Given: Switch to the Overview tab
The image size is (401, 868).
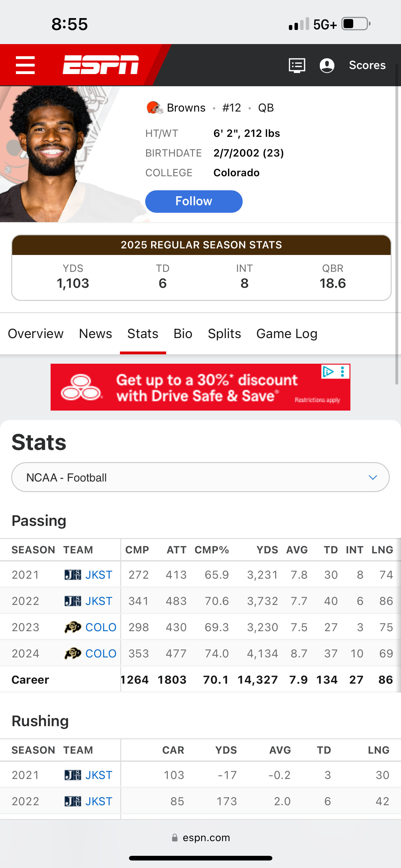Looking at the screenshot, I should [36, 334].
